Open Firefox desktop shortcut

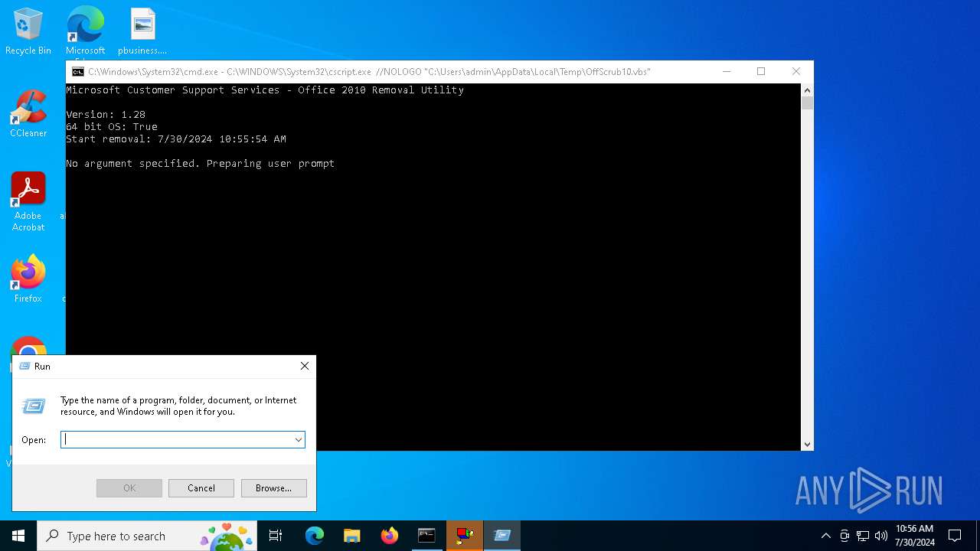click(28, 279)
